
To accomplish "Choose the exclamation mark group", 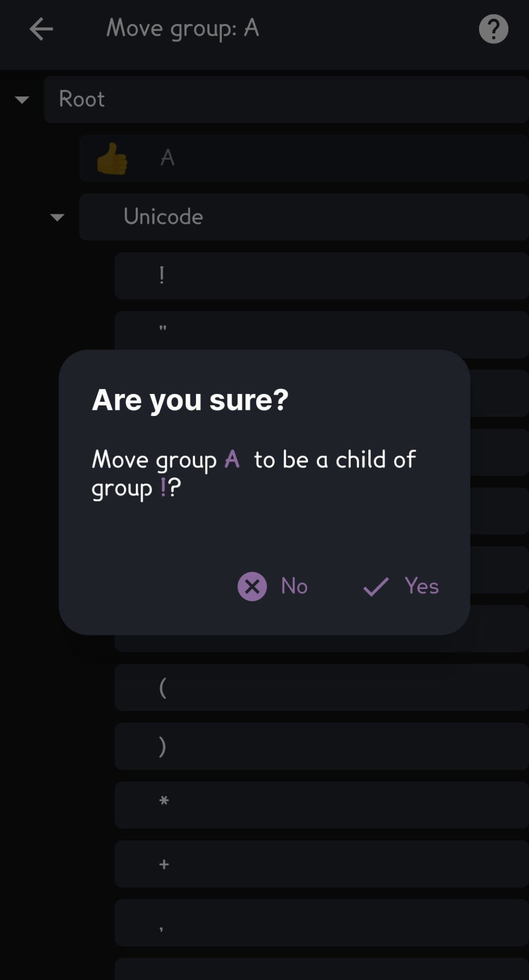I will click(321, 276).
